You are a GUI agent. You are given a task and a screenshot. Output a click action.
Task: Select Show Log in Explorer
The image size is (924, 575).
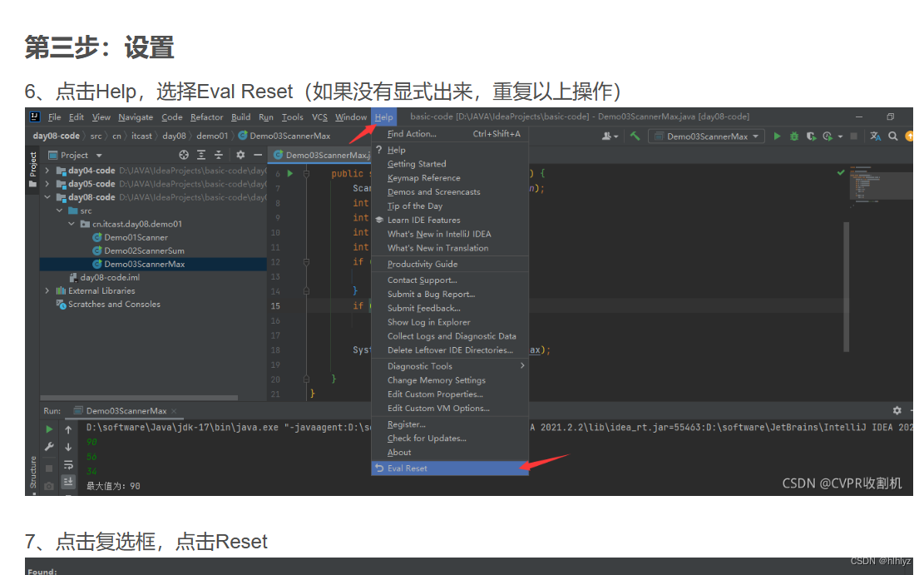pos(450,323)
